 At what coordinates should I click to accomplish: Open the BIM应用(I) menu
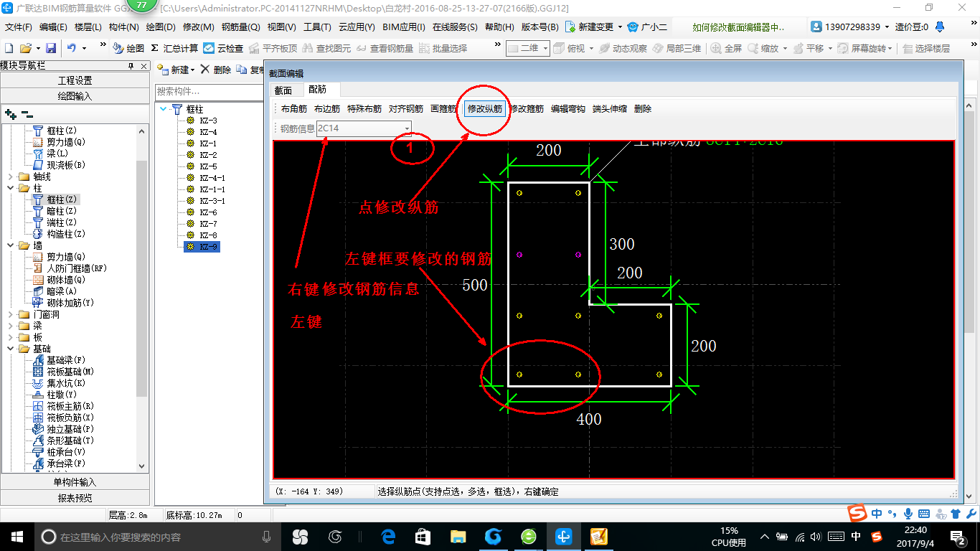point(404,27)
